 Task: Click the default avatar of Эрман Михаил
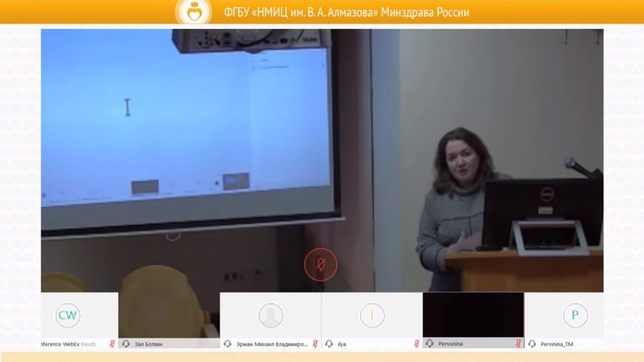pos(271,315)
